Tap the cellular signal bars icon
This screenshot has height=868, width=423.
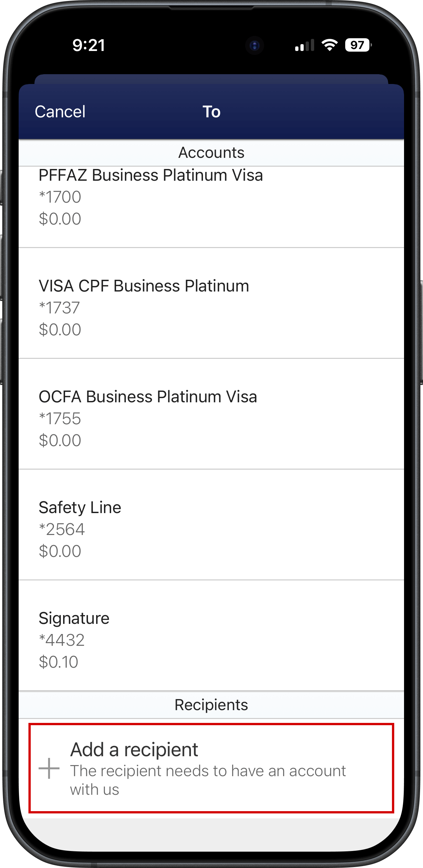[x=304, y=45]
